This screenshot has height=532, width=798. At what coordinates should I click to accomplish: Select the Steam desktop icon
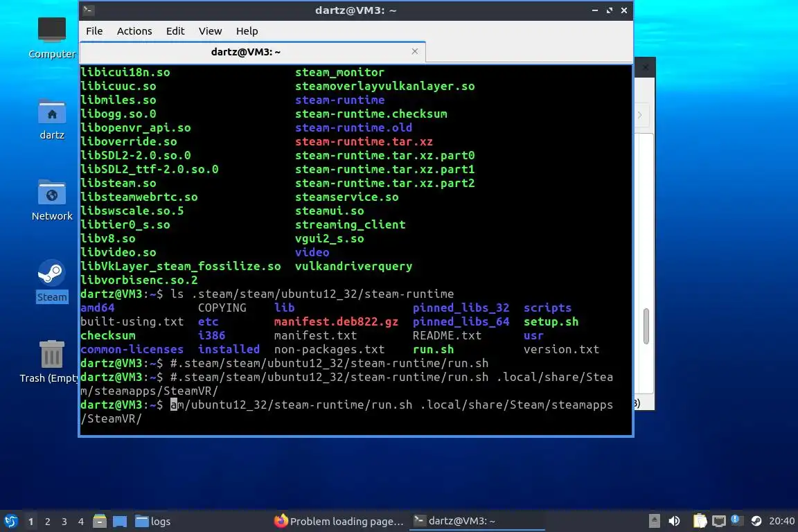point(52,281)
